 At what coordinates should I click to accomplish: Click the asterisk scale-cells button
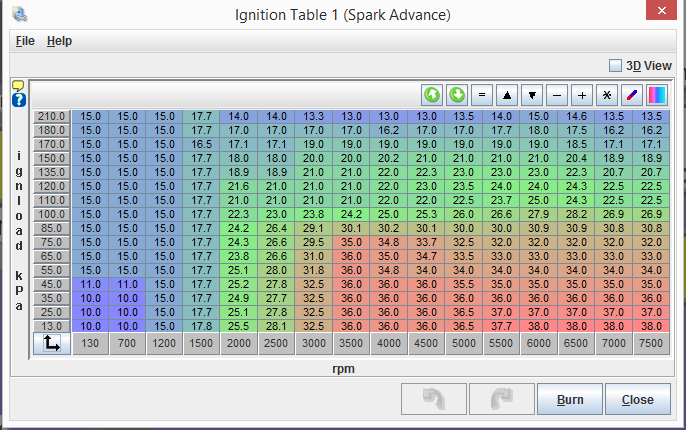pyautogui.click(x=606, y=95)
